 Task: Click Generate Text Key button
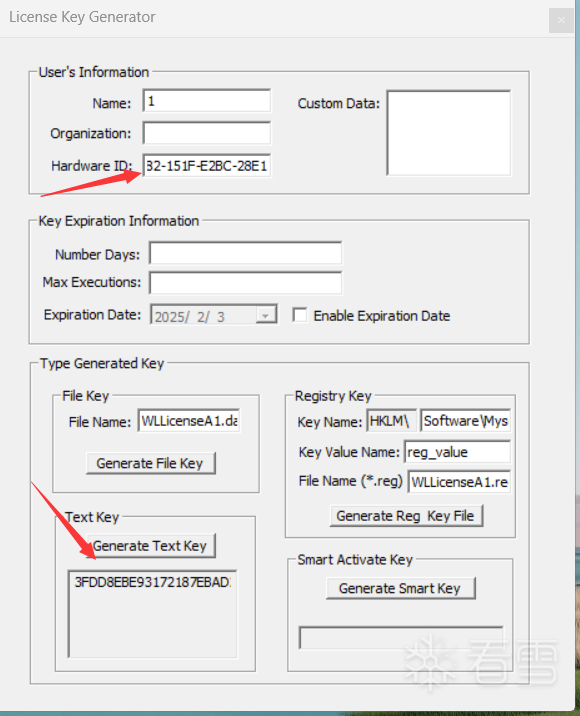click(x=151, y=546)
